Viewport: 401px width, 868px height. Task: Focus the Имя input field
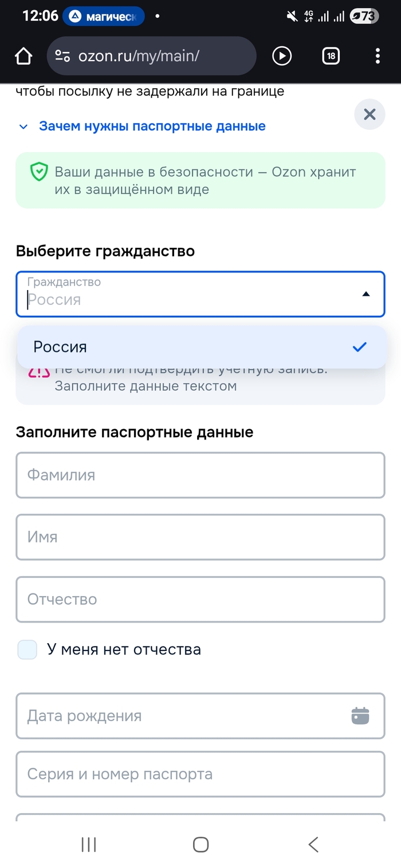click(200, 537)
